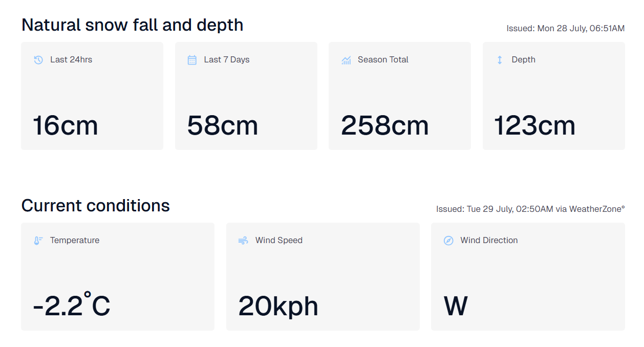
Task: Click the Current conditions heading
Action: coord(96,206)
